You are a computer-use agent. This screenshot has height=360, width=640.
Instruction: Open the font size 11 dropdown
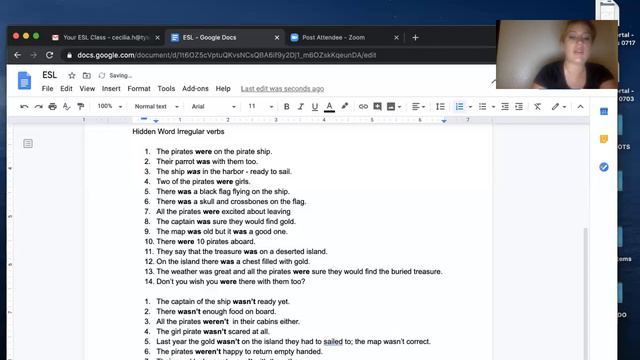[x=261, y=107]
